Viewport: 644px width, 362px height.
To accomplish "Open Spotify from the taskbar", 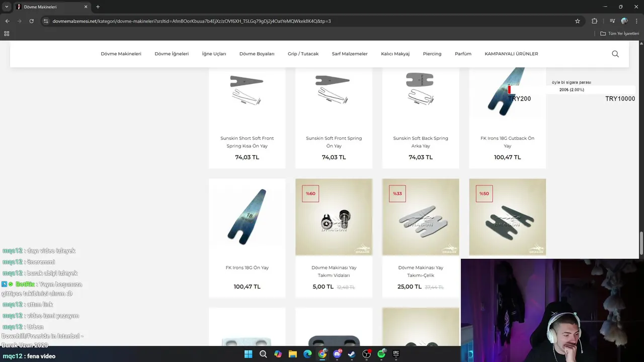I will click(x=381, y=354).
